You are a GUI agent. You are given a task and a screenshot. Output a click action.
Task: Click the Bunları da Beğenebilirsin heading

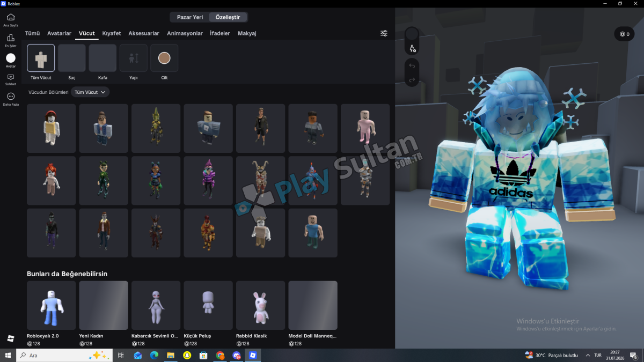67,274
